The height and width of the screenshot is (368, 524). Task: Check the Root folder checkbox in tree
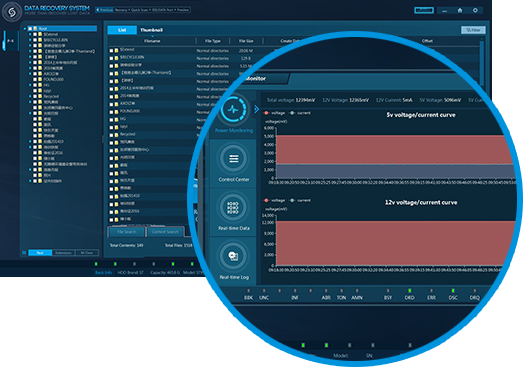[30, 29]
